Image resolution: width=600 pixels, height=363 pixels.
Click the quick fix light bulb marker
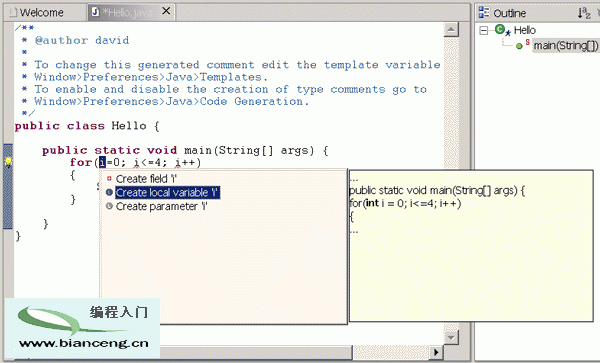click(8, 162)
